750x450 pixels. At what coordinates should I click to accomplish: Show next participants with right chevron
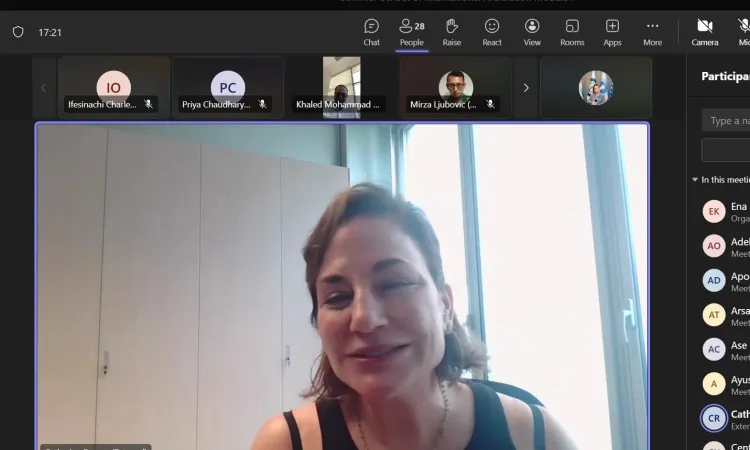pos(526,88)
